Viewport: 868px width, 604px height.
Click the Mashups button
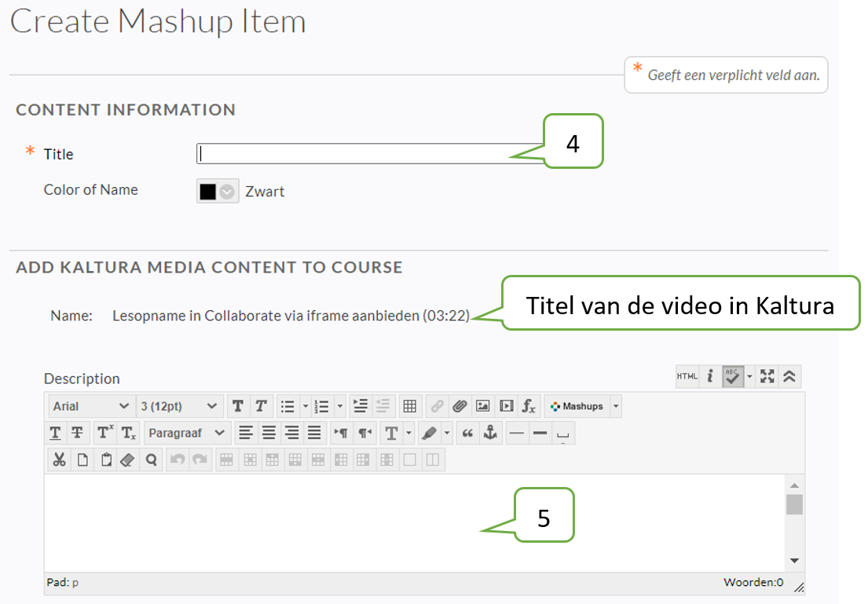tap(577, 406)
